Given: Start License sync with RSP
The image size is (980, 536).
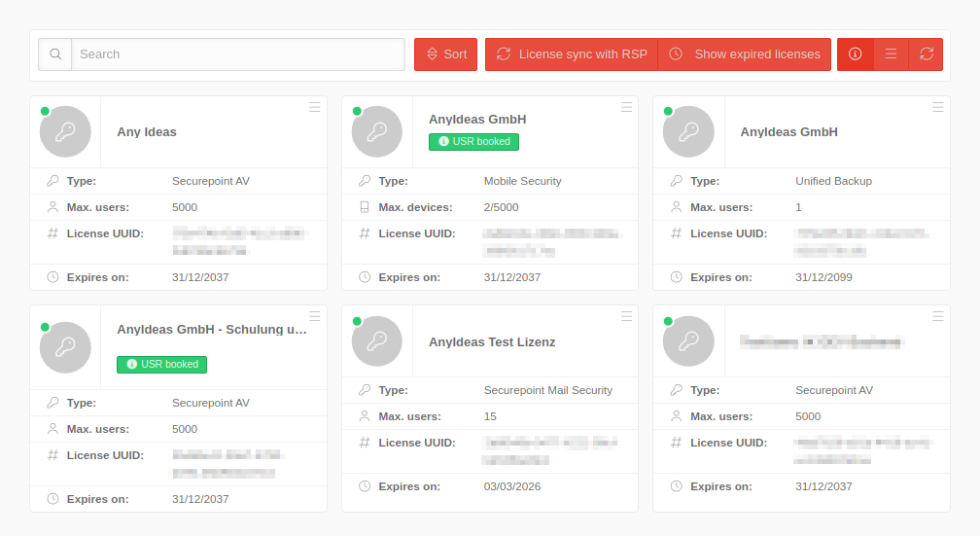Looking at the screenshot, I should (571, 54).
